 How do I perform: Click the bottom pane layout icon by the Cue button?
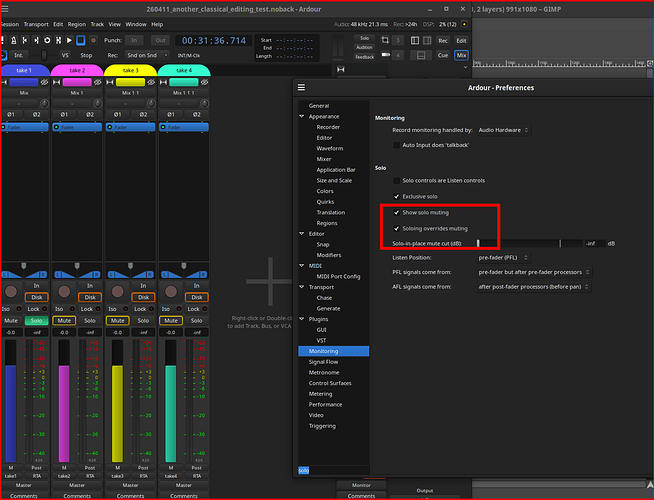(421, 55)
